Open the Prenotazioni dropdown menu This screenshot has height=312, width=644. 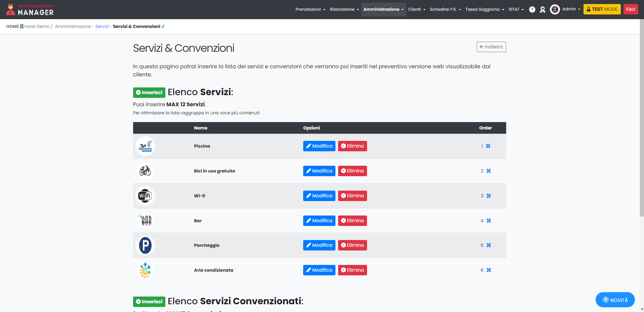click(310, 9)
